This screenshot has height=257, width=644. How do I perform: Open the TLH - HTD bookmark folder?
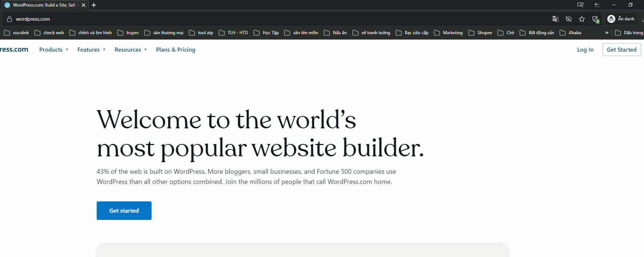coord(233,33)
